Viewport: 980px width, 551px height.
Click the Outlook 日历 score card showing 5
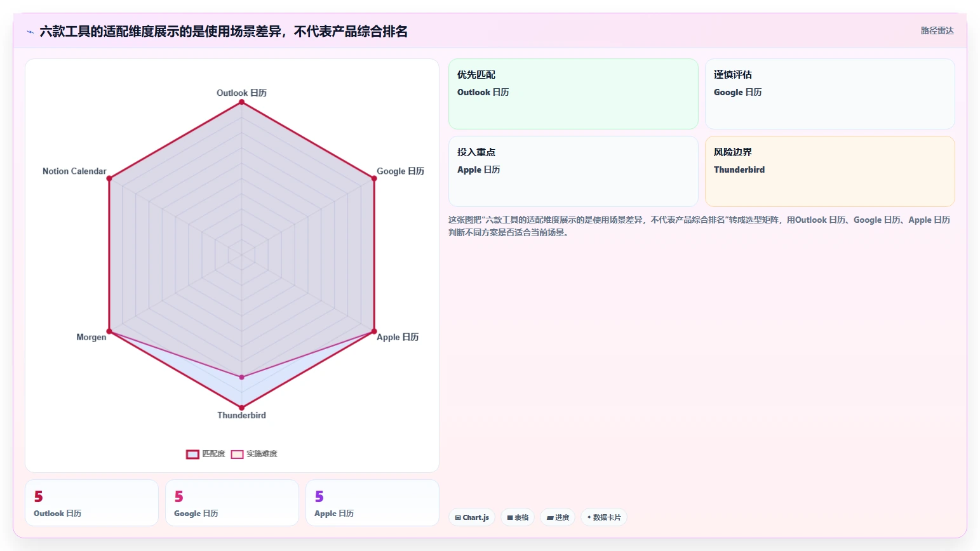click(91, 503)
